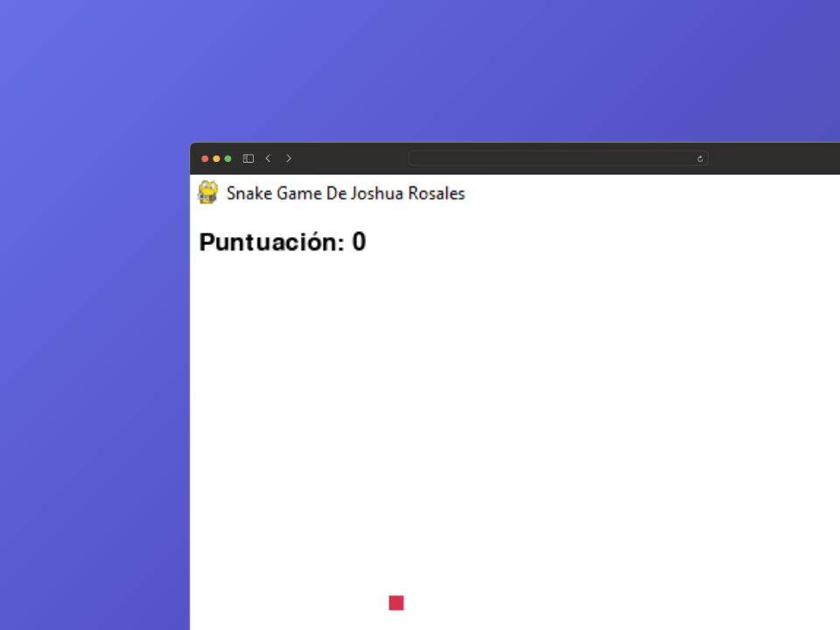Click blank game area just below the score
The height and width of the screenshot is (630, 840).
click(x=280, y=289)
